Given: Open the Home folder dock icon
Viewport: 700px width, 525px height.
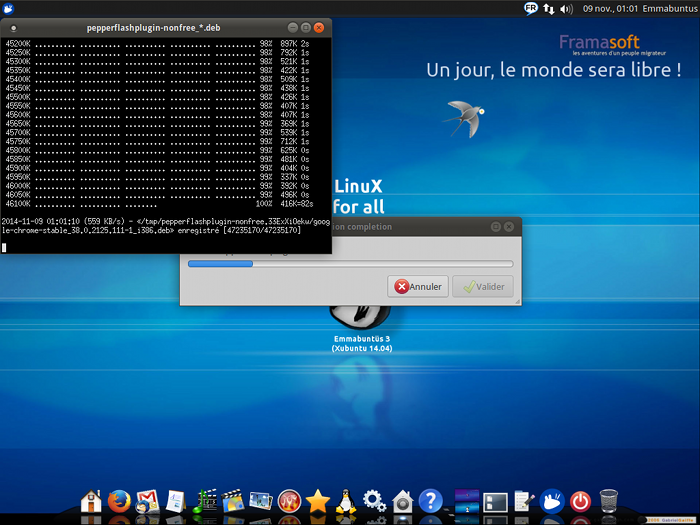Looking at the screenshot, I should point(92,500).
